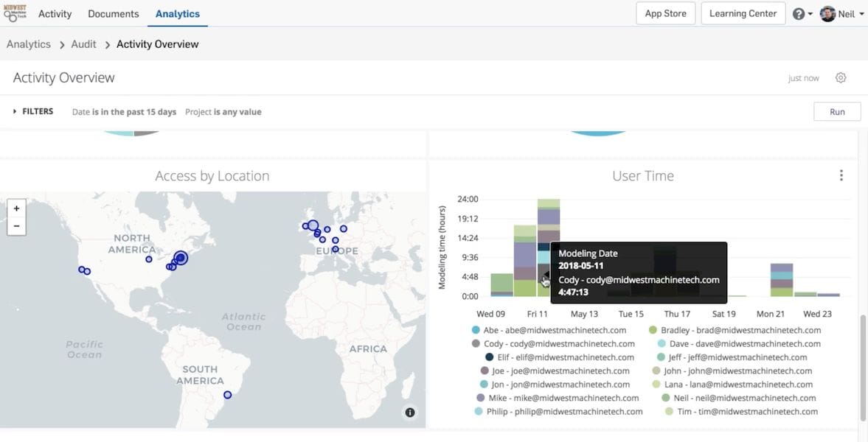The width and height of the screenshot is (868, 442).
Task: Click the Audit breadcrumb
Action: click(83, 44)
